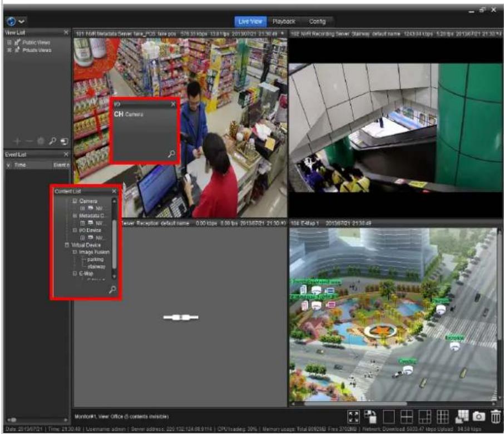Screen dimensions: 504x434
Task: Click the Content List scroll down arrow
Action: point(114,276)
